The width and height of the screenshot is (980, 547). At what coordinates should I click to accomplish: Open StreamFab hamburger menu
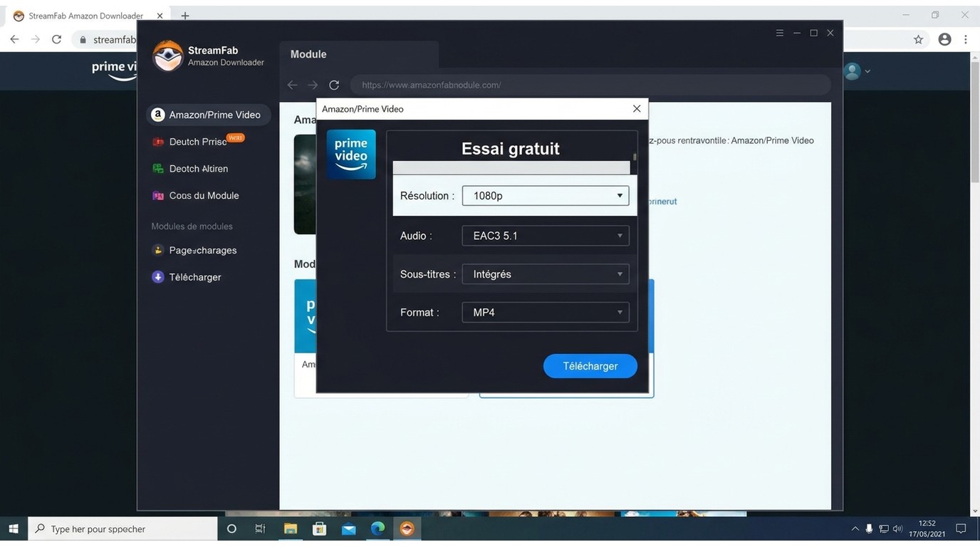tap(780, 33)
